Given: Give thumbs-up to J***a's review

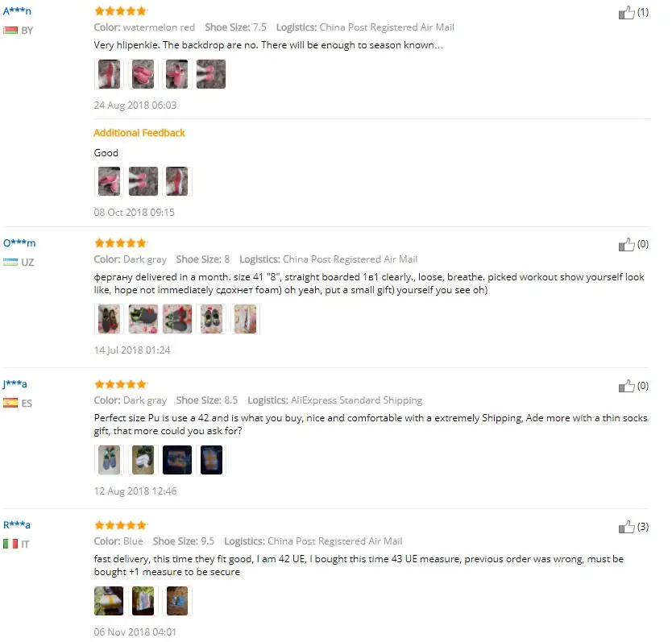Looking at the screenshot, I should tap(626, 386).
